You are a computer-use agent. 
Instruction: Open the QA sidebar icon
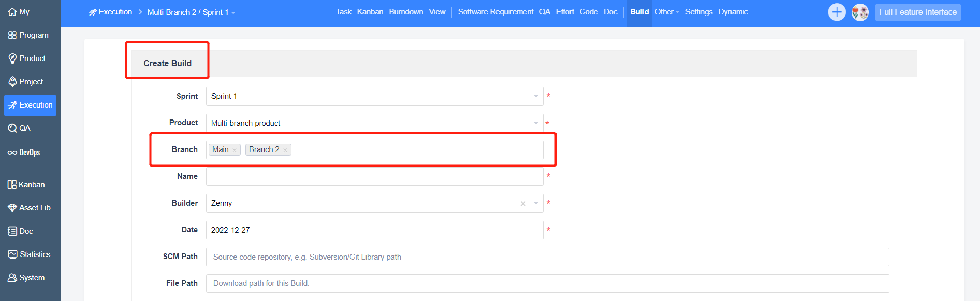click(x=12, y=128)
